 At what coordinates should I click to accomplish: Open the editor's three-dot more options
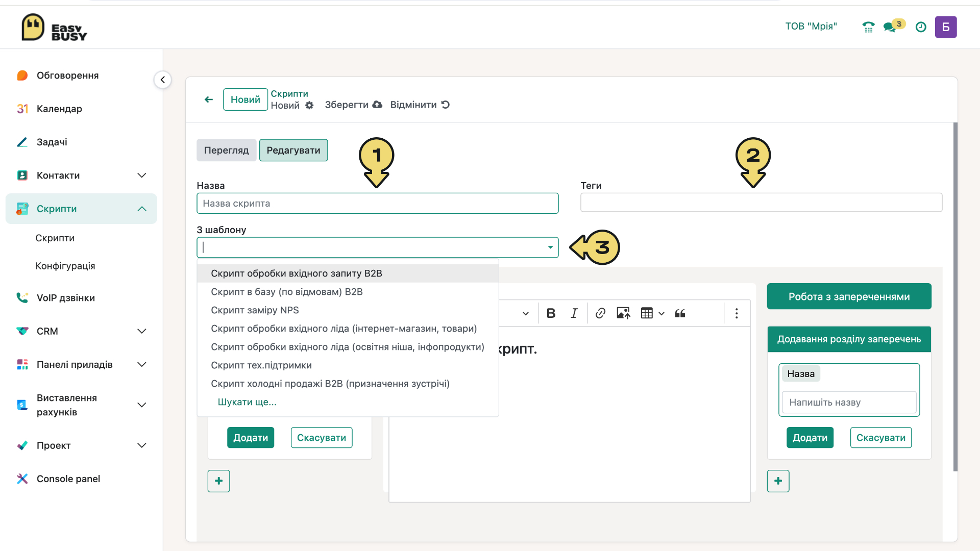pos(737,313)
